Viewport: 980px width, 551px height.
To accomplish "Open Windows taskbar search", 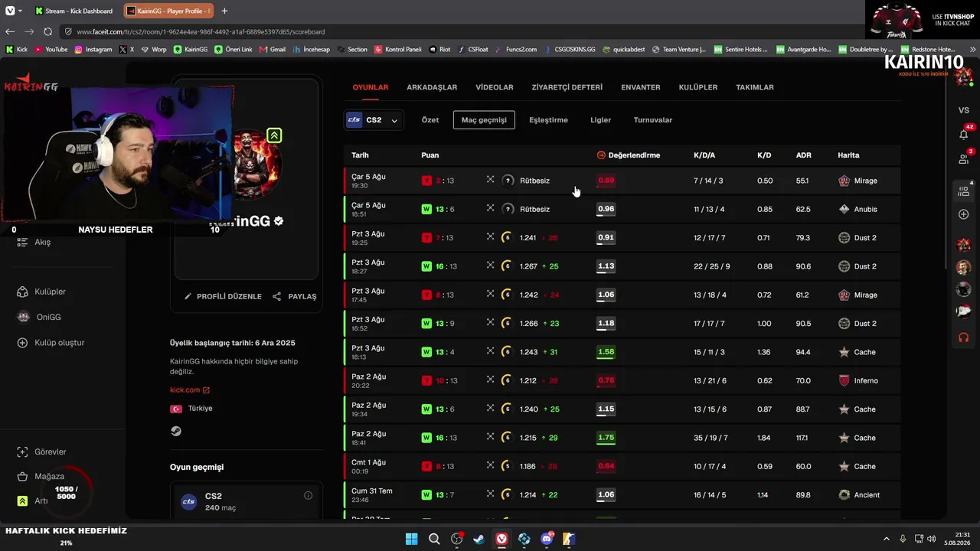I will 434,539.
